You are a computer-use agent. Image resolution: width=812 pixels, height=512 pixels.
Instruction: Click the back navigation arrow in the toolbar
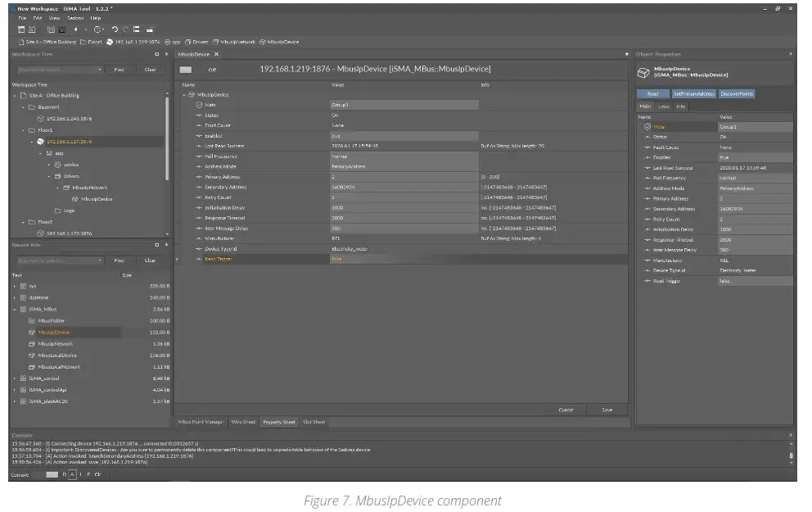click(x=74, y=29)
